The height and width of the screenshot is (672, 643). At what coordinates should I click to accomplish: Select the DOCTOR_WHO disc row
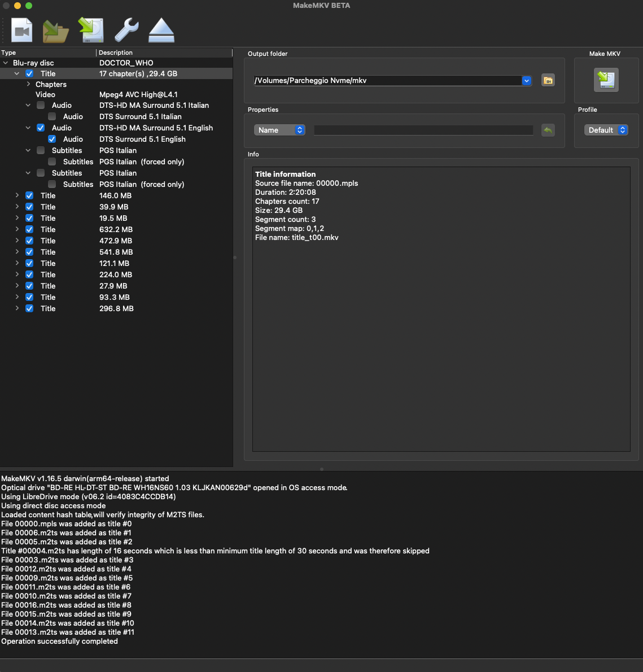[116, 63]
